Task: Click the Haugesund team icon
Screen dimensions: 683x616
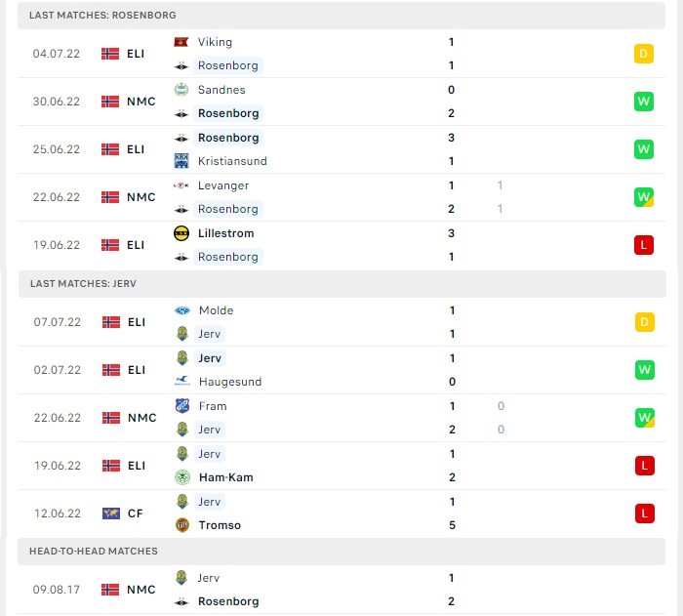Action: coord(182,382)
